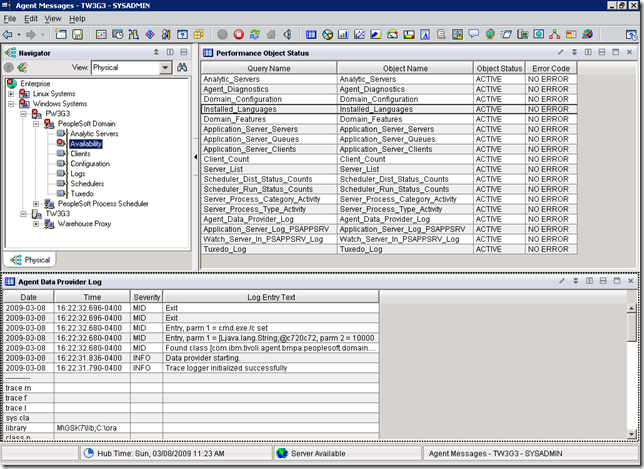This screenshot has width=644, height=469.
Task: Open History Collection Configuration icon
Action: (117, 34)
